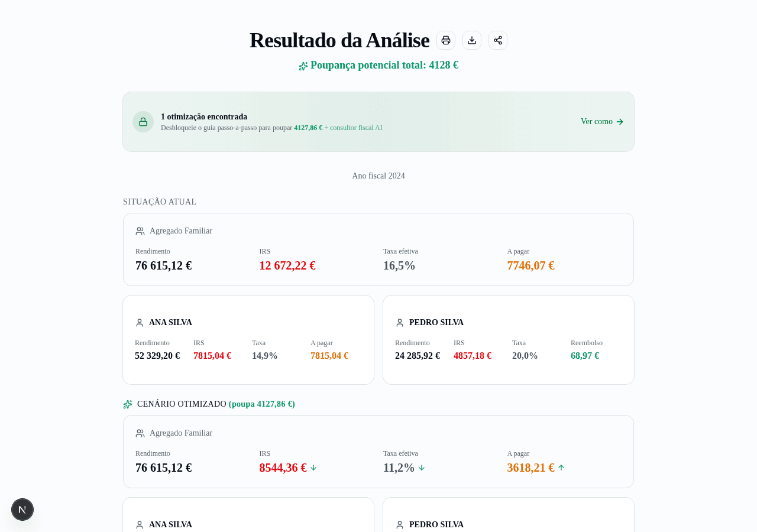
Task: Click the sparkle icon beside Poupança potencial total
Action: [x=303, y=65]
